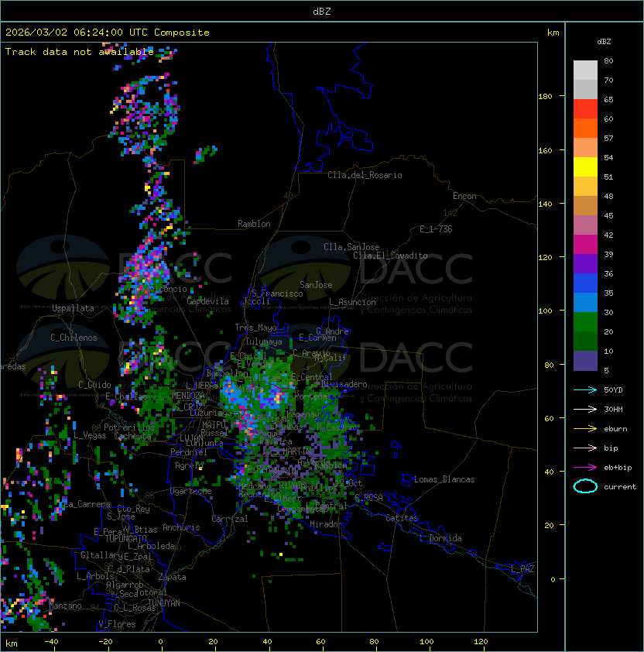Click the yellow eburn arrow icon
The height and width of the screenshot is (652, 644).
click(585, 429)
